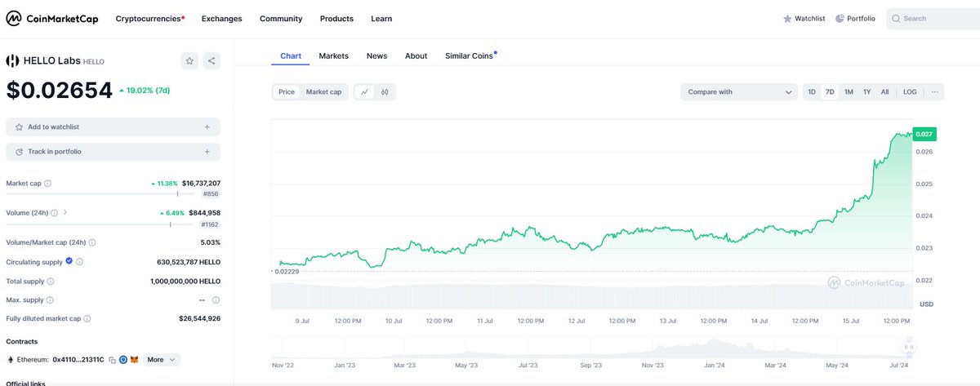Expand Volume (24h) chevron
Screen dimensions: 980x386
[65, 213]
